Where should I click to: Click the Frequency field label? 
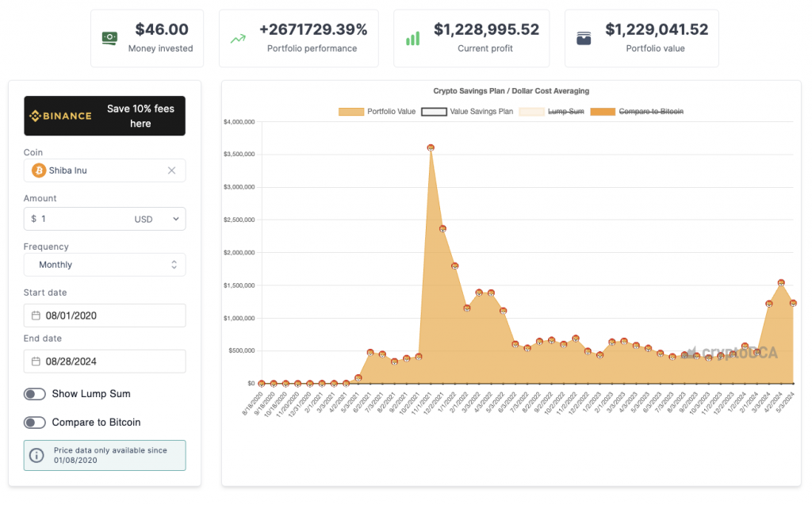46,247
